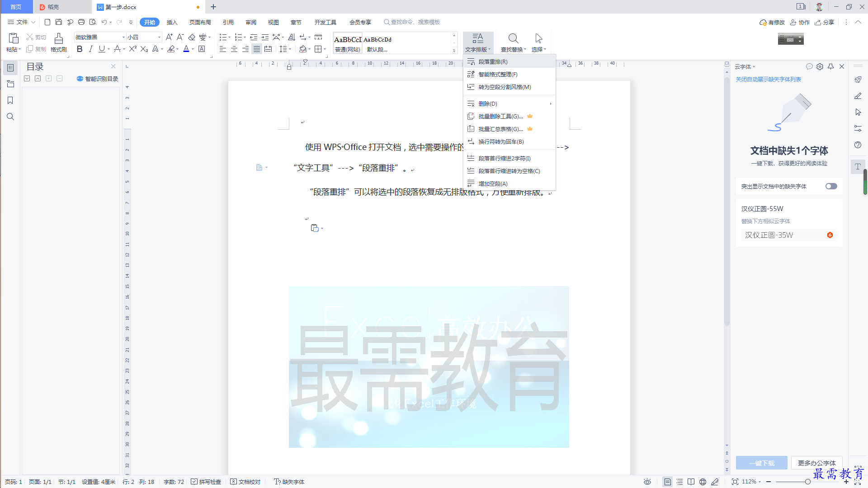Viewport: 868px width, 488px height.
Task: Increase font size with A+ icon
Action: coord(169,37)
